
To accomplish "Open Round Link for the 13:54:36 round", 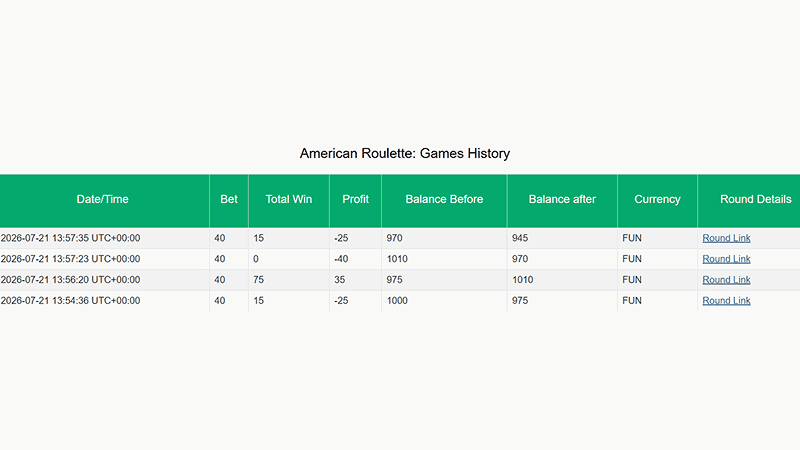I will [x=726, y=301].
